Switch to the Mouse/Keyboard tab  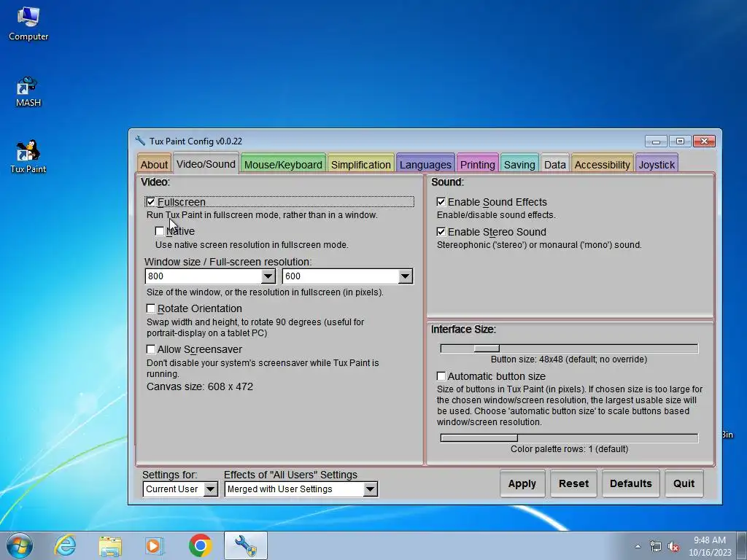[x=283, y=164]
